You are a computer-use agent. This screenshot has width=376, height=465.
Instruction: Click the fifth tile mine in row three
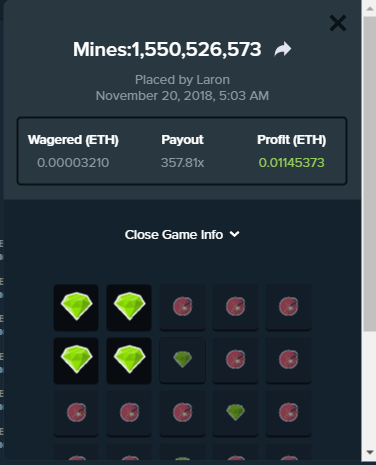click(x=288, y=413)
